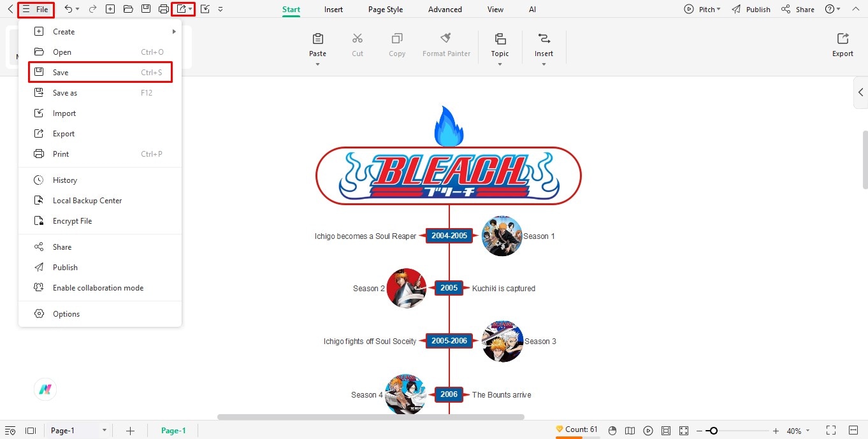Open the Insert ribbon dropdown
Image resolution: width=868 pixels, height=439 pixels.
544,48
